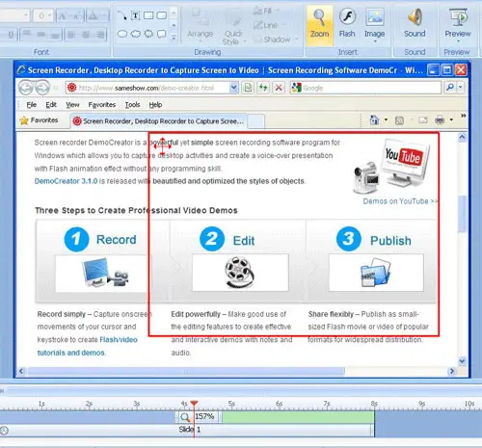
Task: Click the Arrange button
Action: pyautogui.click(x=201, y=24)
